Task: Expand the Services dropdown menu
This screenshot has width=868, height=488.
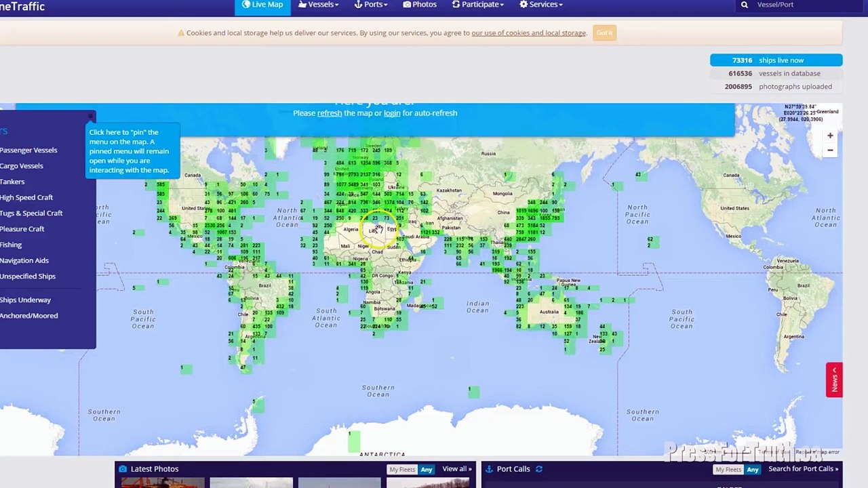Action: click(x=541, y=5)
